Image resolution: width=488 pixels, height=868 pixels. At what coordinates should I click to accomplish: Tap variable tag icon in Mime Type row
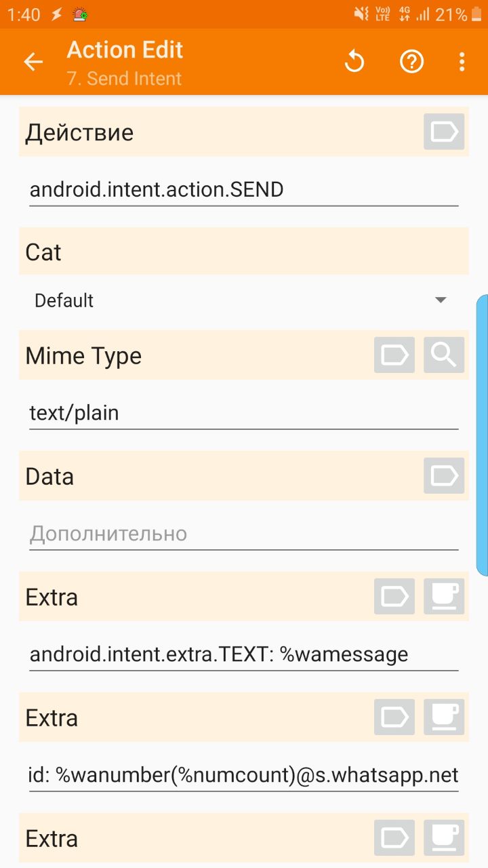pos(394,355)
